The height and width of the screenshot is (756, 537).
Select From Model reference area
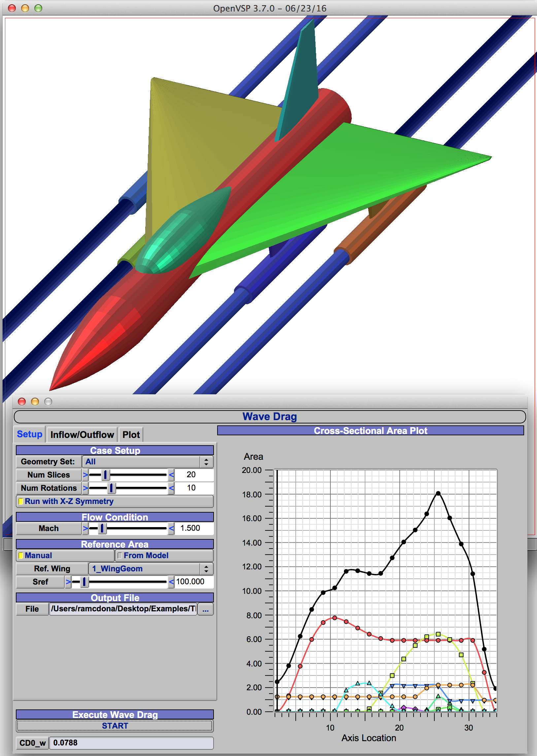[164, 556]
